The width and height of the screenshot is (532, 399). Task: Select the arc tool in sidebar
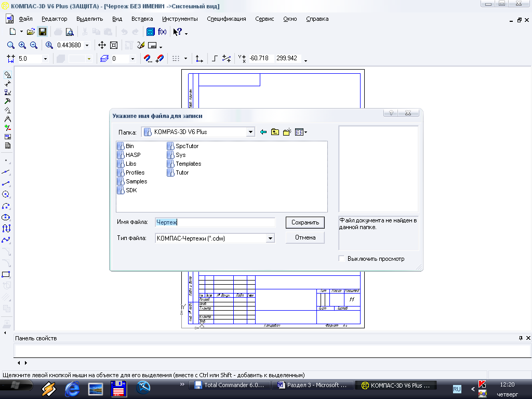[x=6, y=206]
